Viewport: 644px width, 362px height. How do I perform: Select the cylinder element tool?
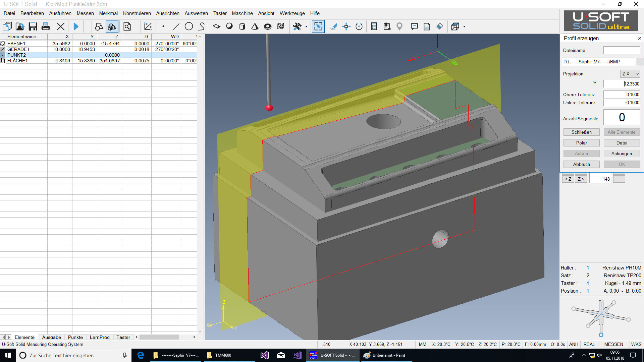[x=243, y=26]
